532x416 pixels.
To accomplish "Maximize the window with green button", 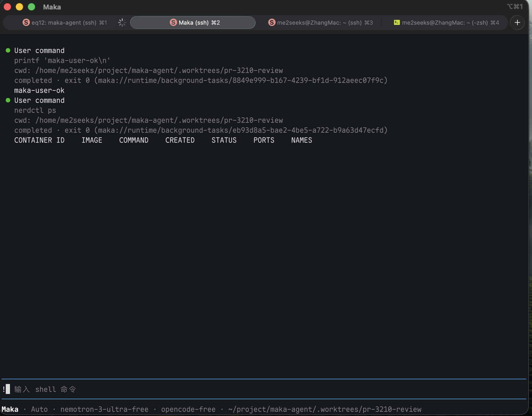I will [x=31, y=7].
